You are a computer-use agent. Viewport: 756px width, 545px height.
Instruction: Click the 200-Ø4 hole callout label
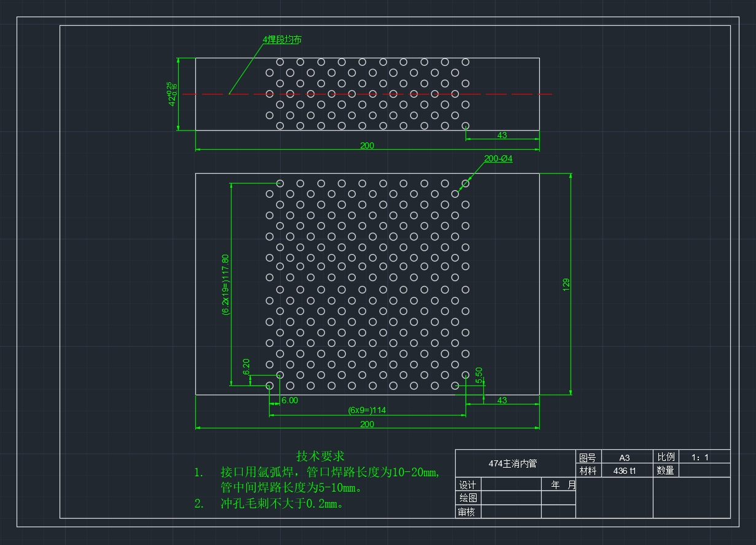coord(498,158)
